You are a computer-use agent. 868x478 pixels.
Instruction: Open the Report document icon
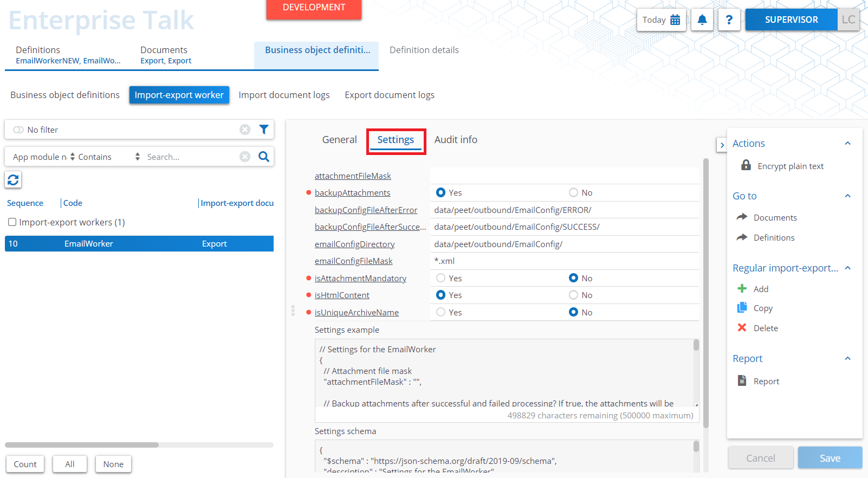click(x=742, y=380)
